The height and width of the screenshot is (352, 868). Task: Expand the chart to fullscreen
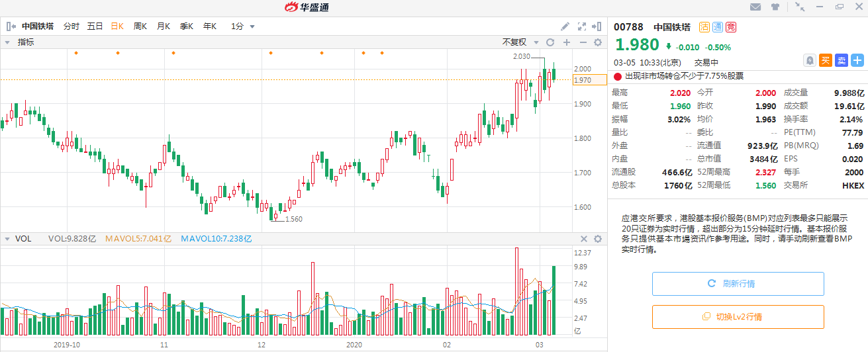tap(582, 26)
